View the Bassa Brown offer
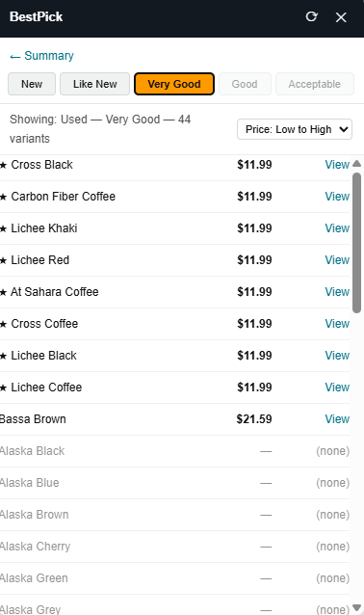 (337, 419)
